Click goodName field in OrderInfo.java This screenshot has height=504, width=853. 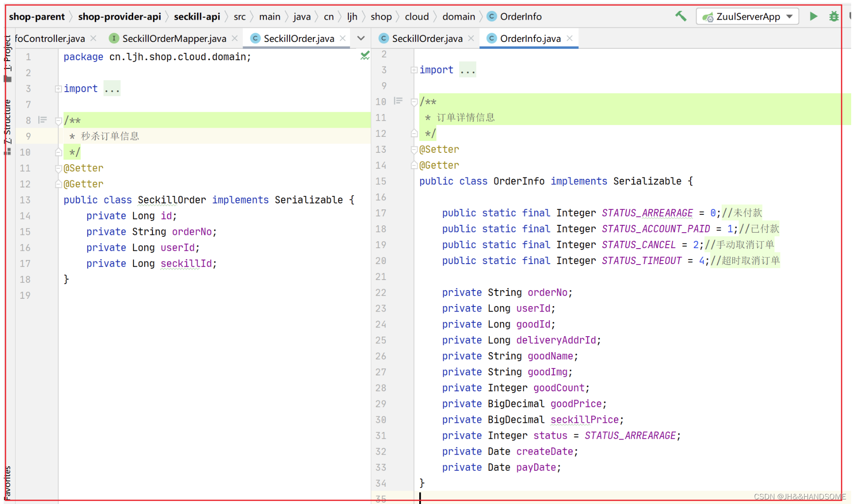(x=550, y=356)
